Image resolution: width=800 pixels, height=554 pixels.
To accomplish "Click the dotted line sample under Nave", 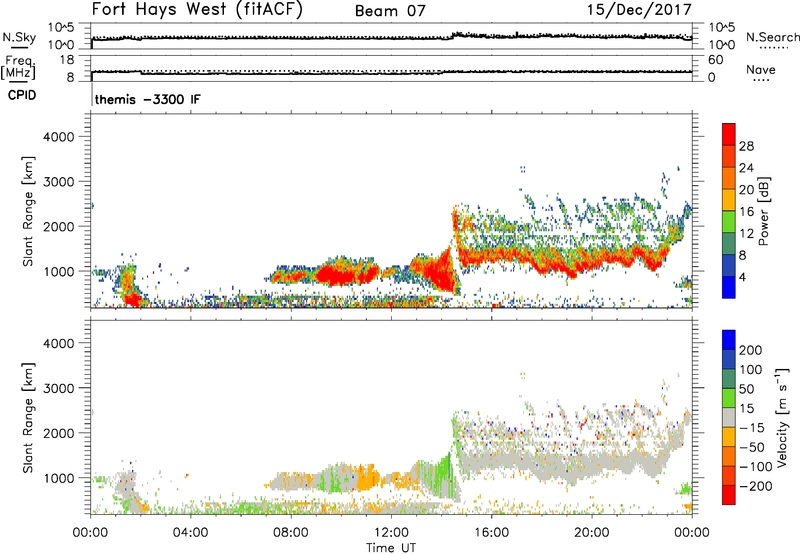I will (761, 80).
